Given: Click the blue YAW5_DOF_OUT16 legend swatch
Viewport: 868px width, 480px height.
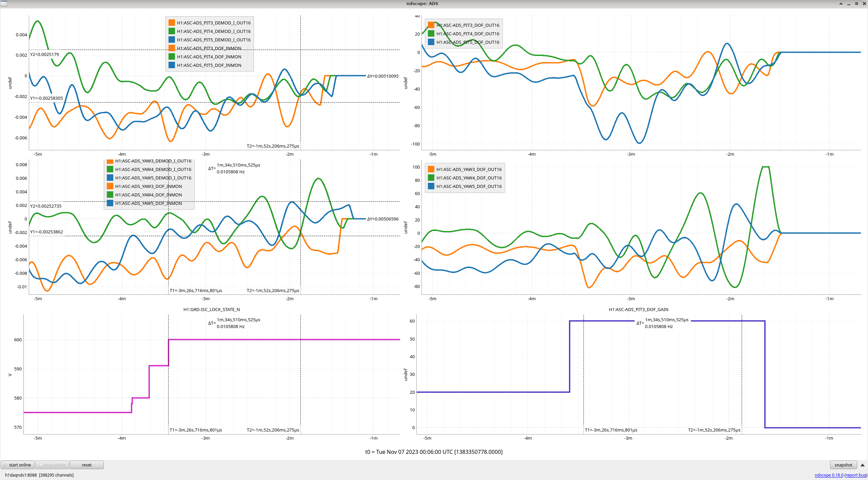Looking at the screenshot, I should tap(431, 186).
